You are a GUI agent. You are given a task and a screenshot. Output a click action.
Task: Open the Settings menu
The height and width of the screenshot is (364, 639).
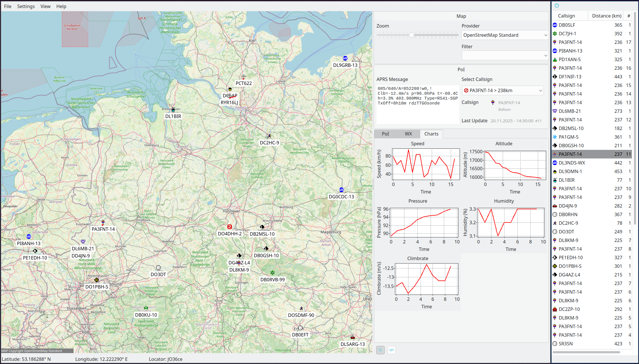(26, 6)
